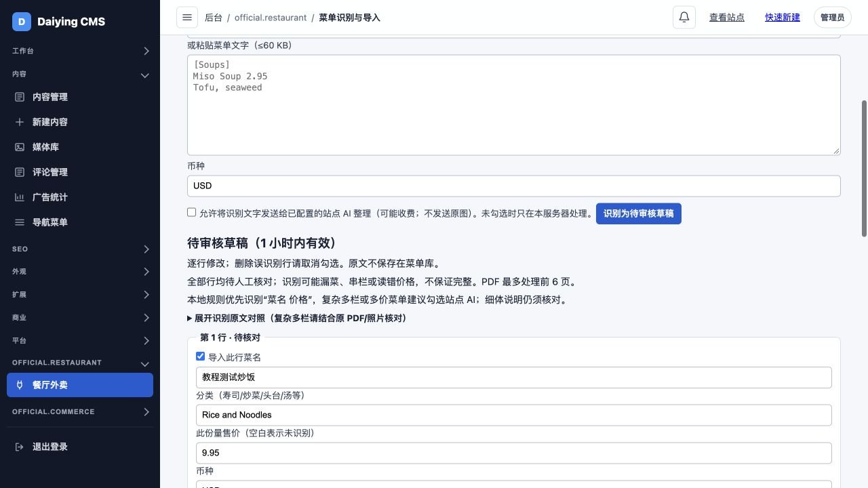Viewport: 868px width, 488px height.
Task: Click official.restaurant breadcrumb link
Action: [271, 18]
